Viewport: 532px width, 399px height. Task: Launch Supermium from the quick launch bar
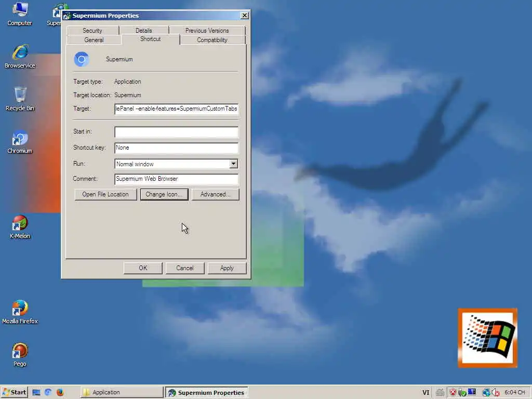click(48, 392)
